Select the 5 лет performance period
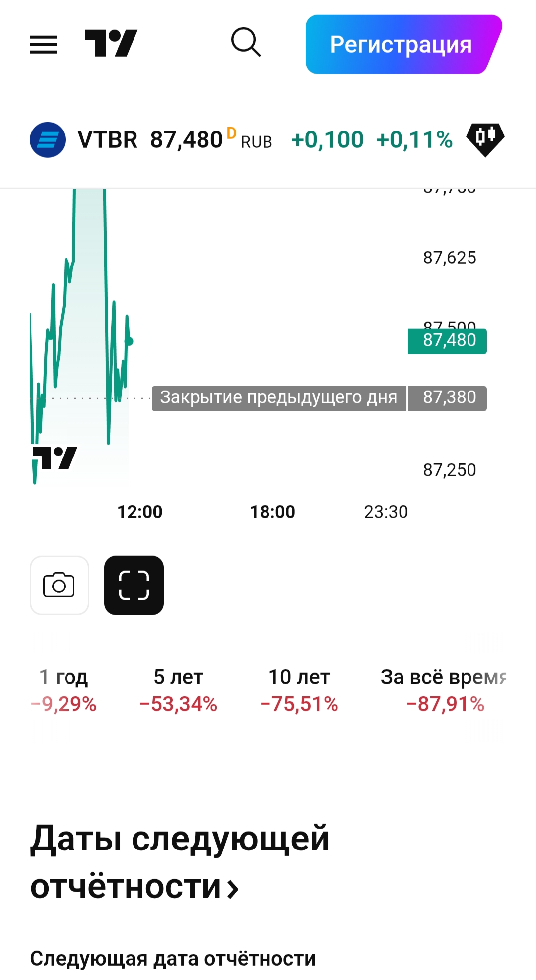 [178, 690]
